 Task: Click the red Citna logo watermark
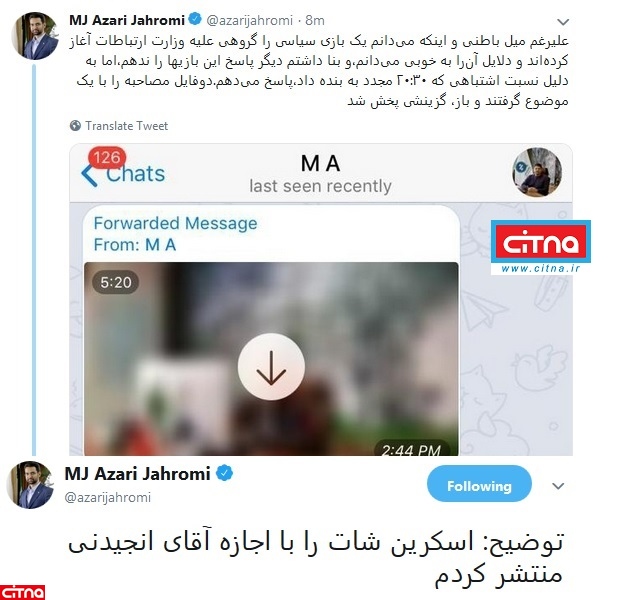point(541,242)
